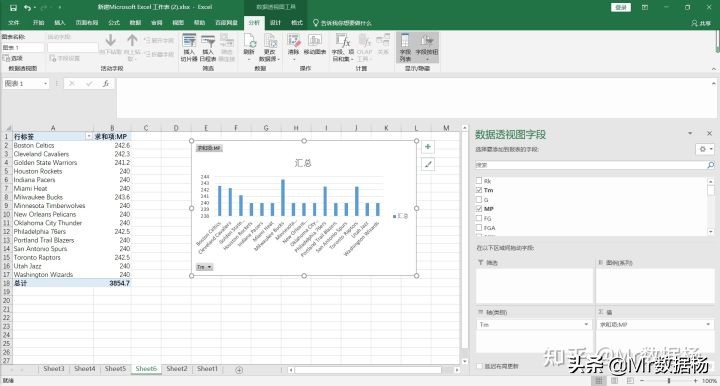Click Insert Timeline (插入日程表) icon
Viewport: 720px width, 386px height.
pos(208,41)
